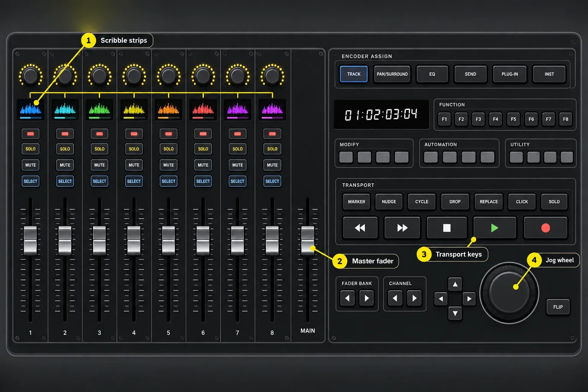Toggle the CLICK metronome button

(522, 202)
